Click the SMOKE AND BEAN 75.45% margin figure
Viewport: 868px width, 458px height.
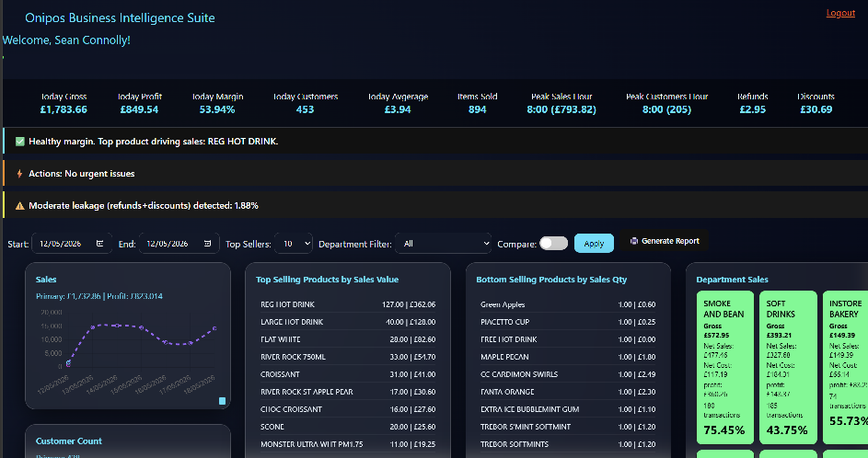pos(724,429)
